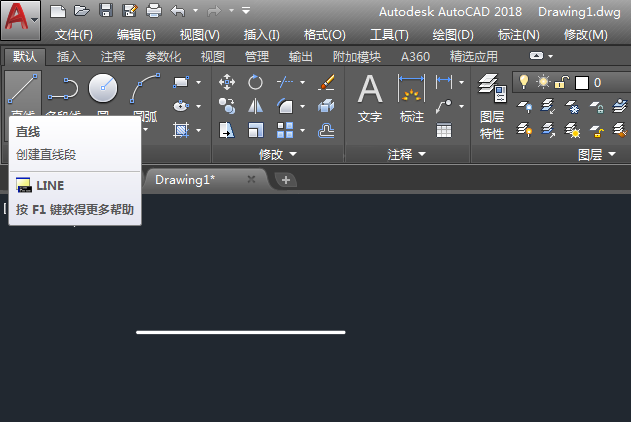
Task: Open the 文件(F) menu
Action: point(74,35)
